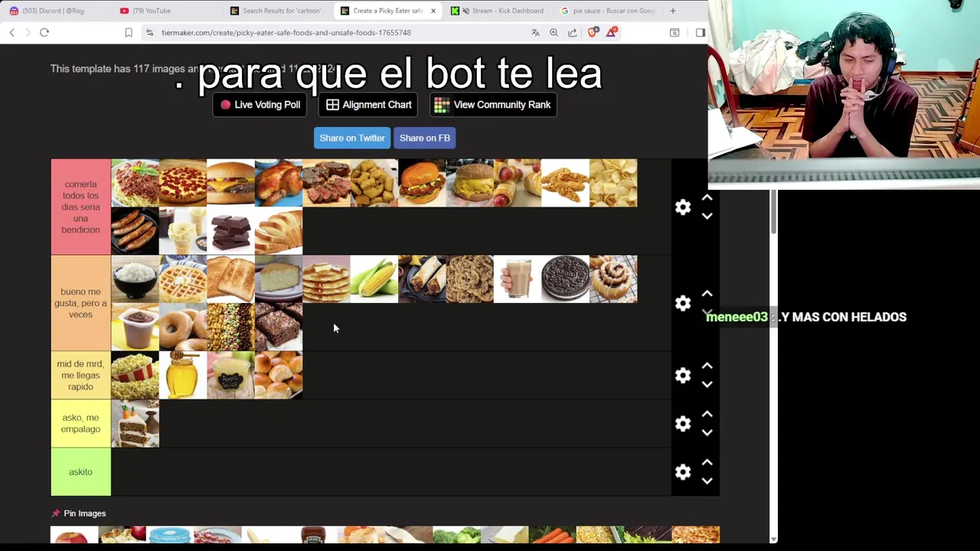Switch to Stream - Kick Dashboard tab

501,11
